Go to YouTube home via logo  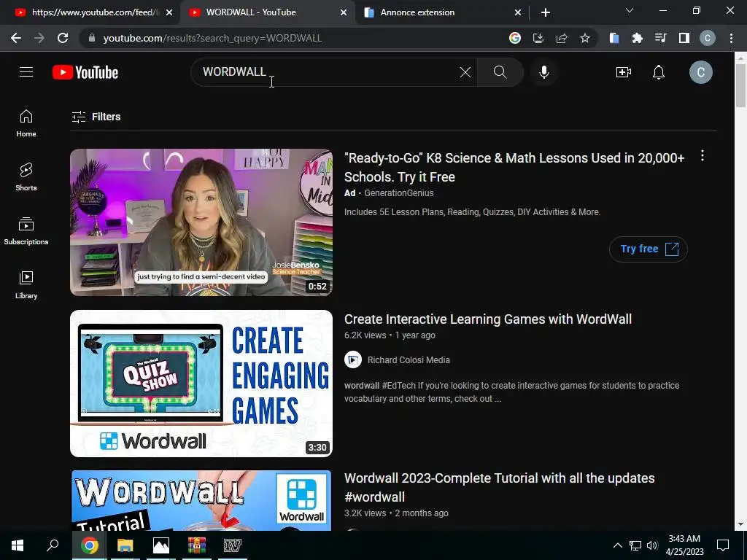click(x=85, y=72)
